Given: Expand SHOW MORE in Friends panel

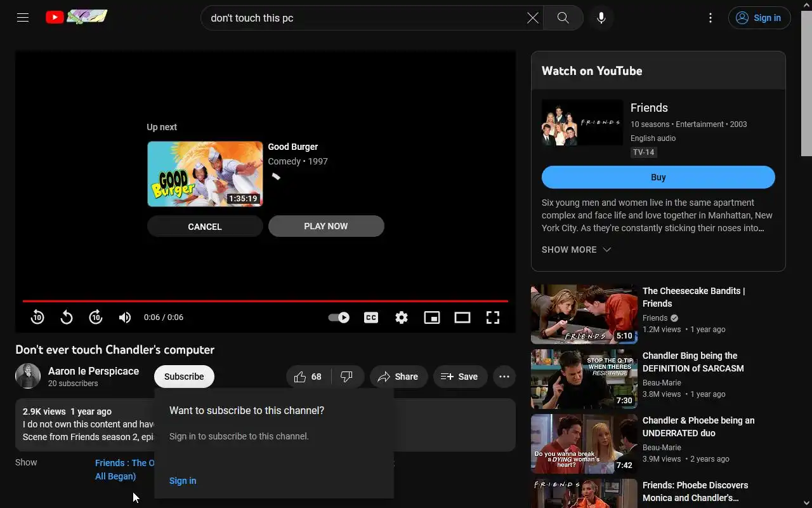Looking at the screenshot, I should pyautogui.click(x=576, y=250).
